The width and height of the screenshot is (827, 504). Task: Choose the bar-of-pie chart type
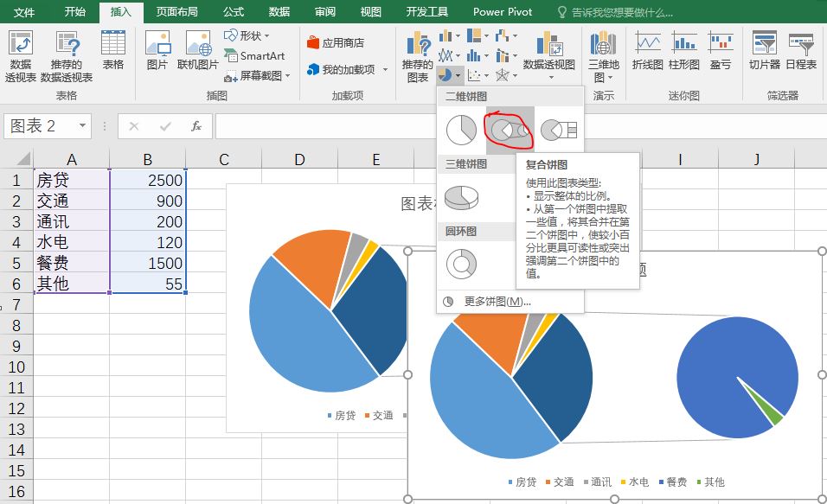[559, 130]
